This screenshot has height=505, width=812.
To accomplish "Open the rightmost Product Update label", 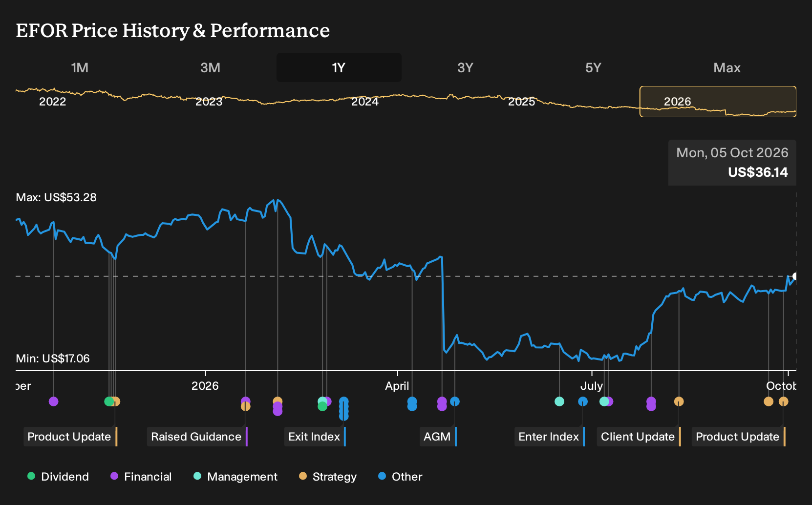I will [x=738, y=437].
